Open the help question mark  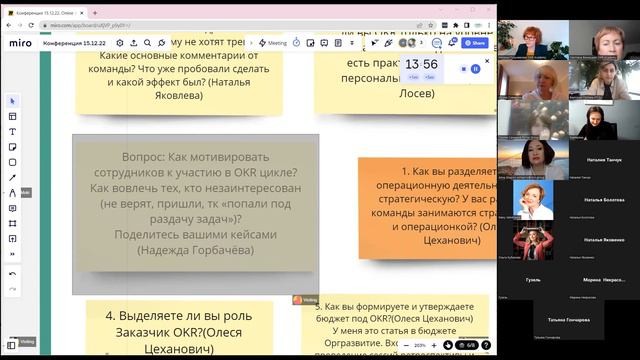point(486,345)
